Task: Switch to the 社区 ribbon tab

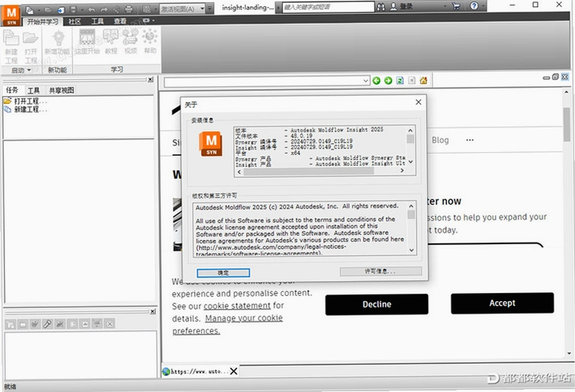Action: pos(75,22)
